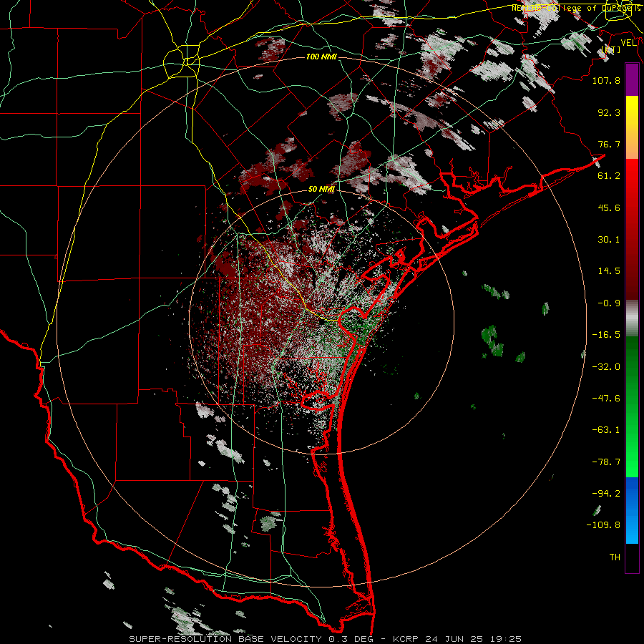Click the "[KT]" units label
The height and width of the screenshot is (644, 644).
point(611,49)
